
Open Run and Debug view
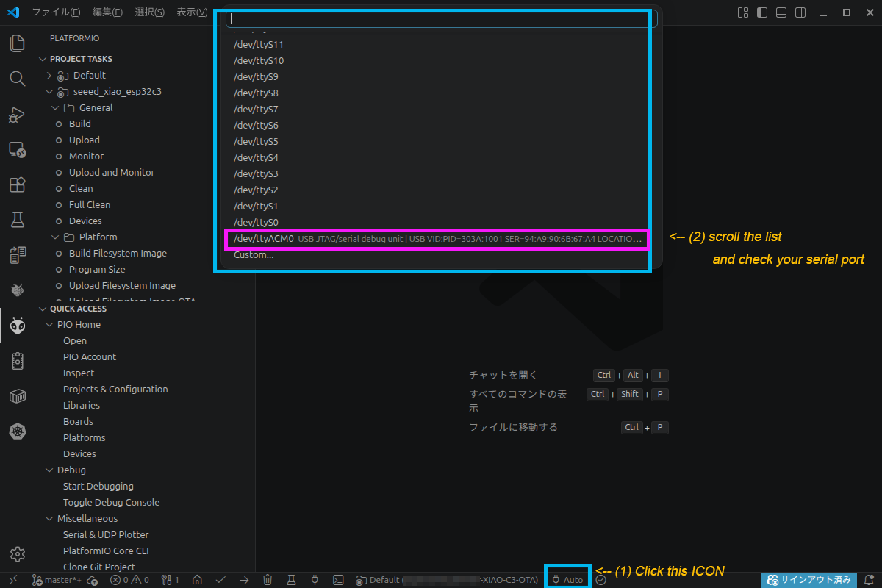click(17, 114)
